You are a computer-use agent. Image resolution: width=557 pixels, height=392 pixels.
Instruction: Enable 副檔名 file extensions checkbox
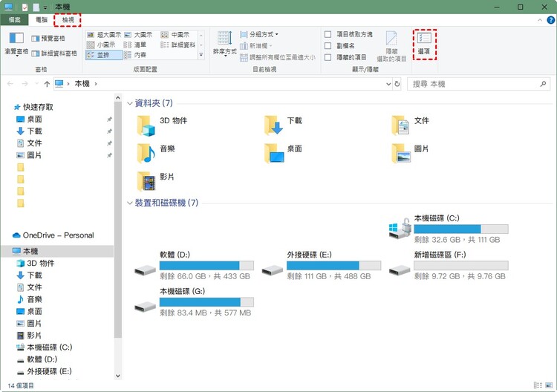click(x=328, y=46)
